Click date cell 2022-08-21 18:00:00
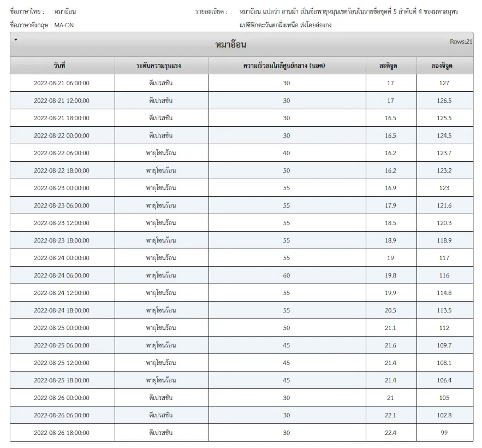This screenshot has height=448, width=482. pyautogui.click(x=62, y=118)
